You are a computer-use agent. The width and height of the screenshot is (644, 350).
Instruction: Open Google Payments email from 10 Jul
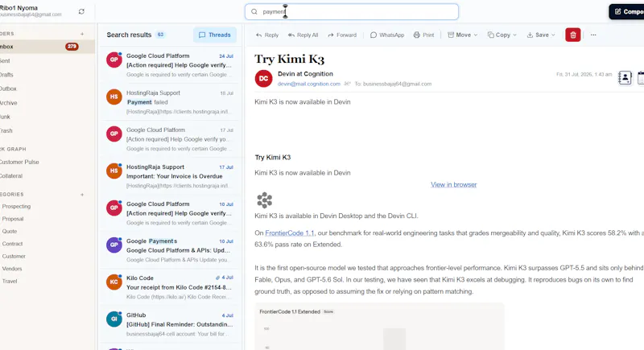click(x=170, y=250)
